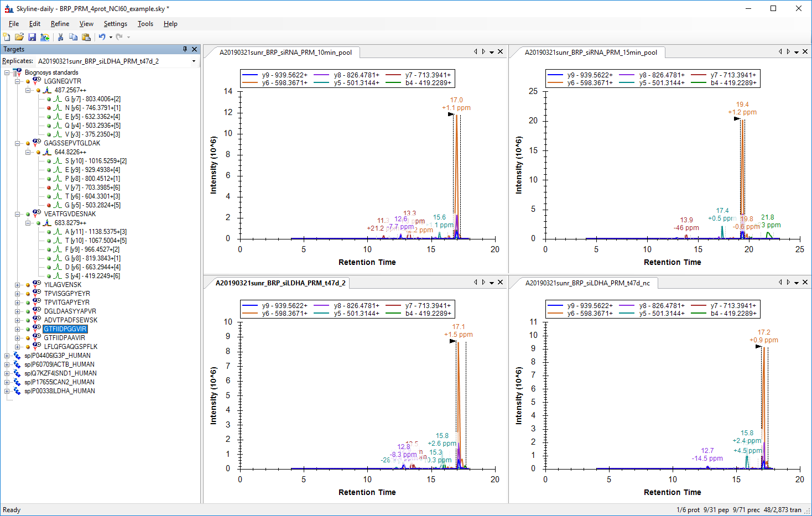Open the Refine menu
The height and width of the screenshot is (516, 812).
pyautogui.click(x=60, y=24)
